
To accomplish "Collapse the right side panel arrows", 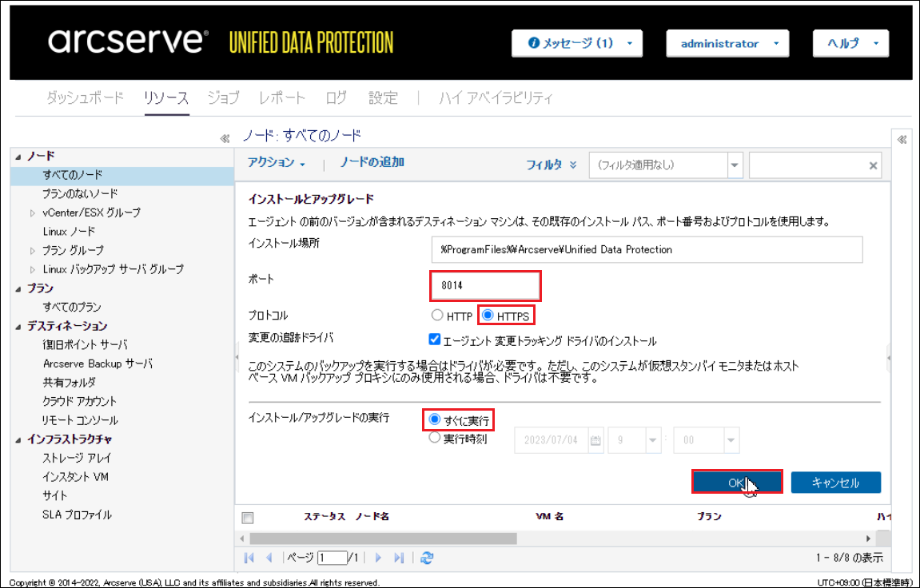I will (x=902, y=139).
